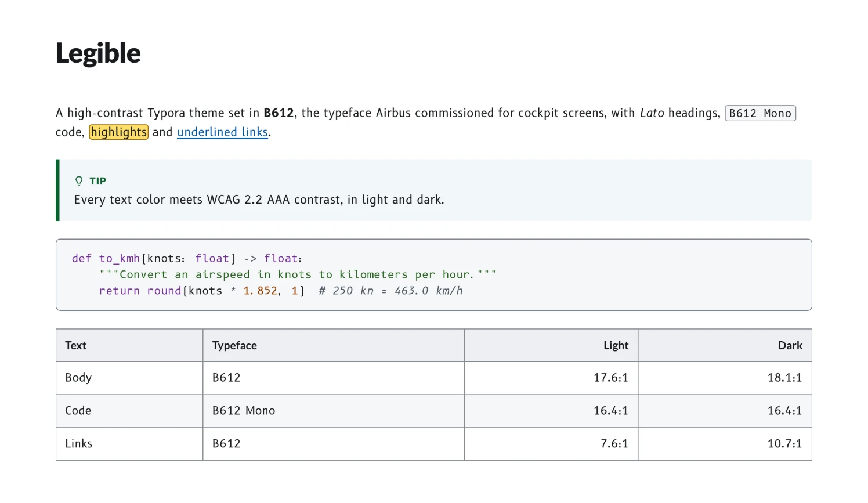
Task: Click the docstring line in code block
Action: [x=297, y=274]
